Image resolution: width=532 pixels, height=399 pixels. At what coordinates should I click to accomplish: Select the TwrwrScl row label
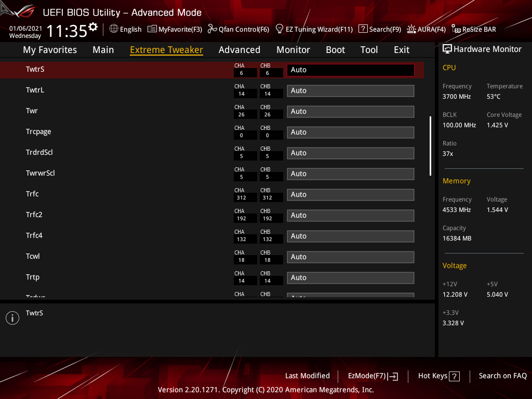pos(41,173)
